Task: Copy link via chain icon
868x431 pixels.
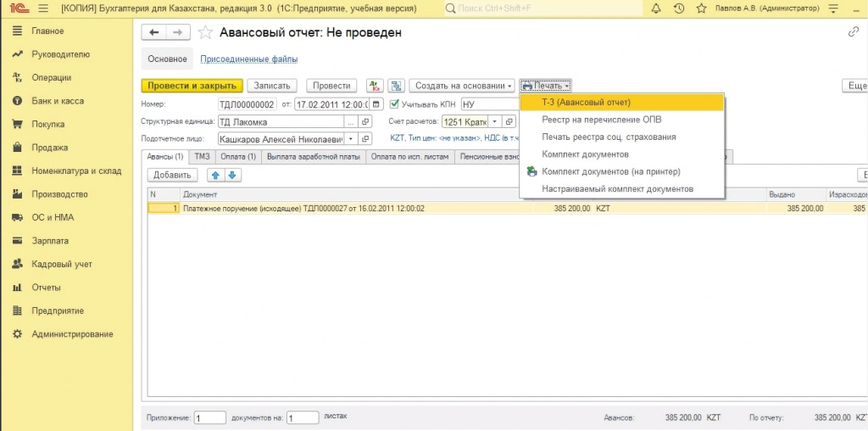Action: [x=853, y=32]
